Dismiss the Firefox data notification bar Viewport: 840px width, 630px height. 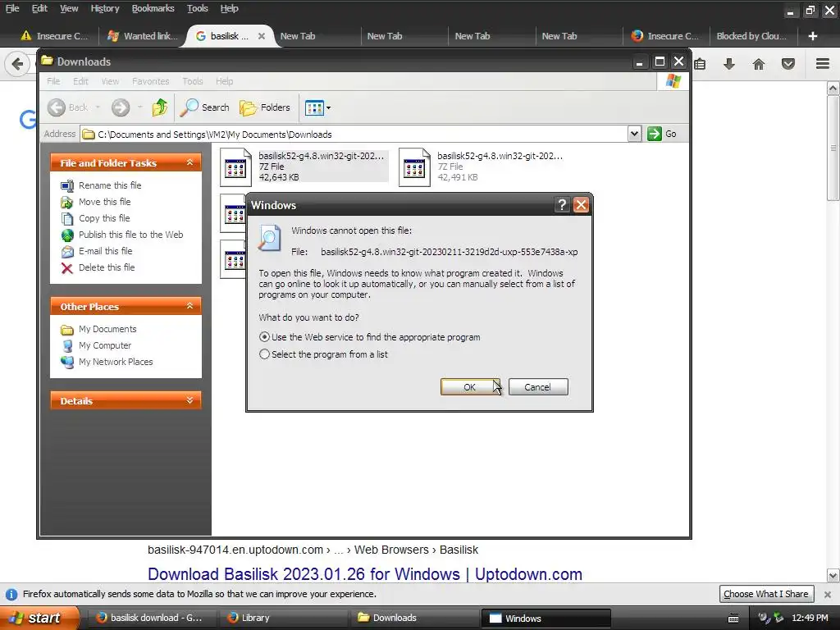(x=828, y=594)
